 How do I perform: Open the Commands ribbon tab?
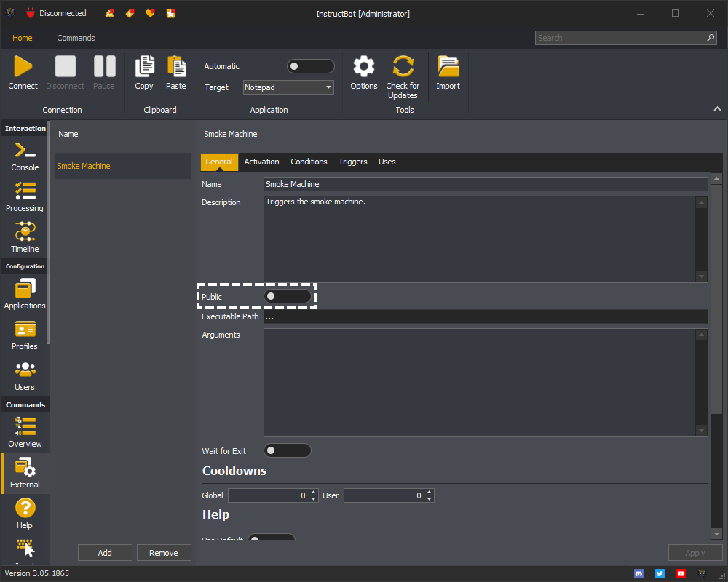coord(76,38)
